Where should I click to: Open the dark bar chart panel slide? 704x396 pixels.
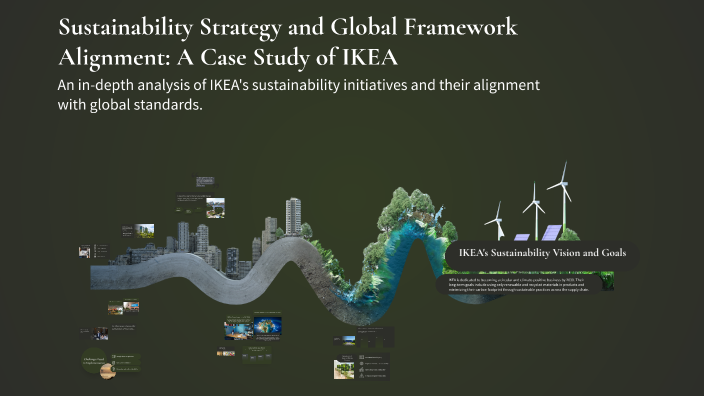(376, 337)
